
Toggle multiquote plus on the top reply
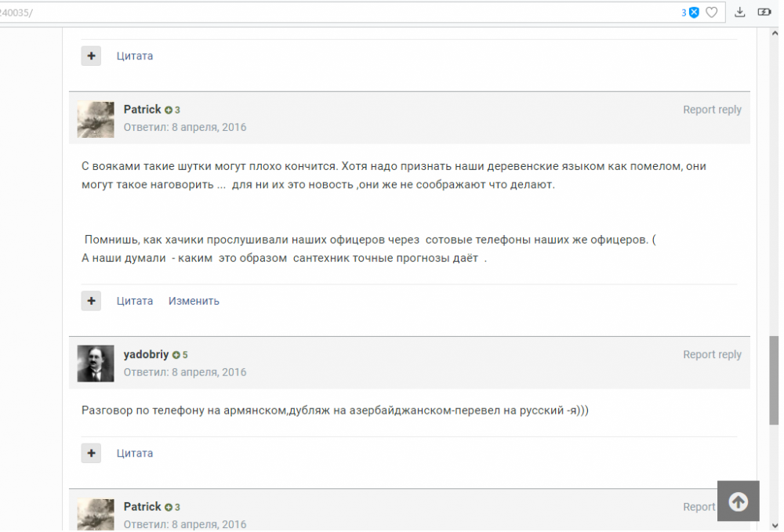pos(91,56)
